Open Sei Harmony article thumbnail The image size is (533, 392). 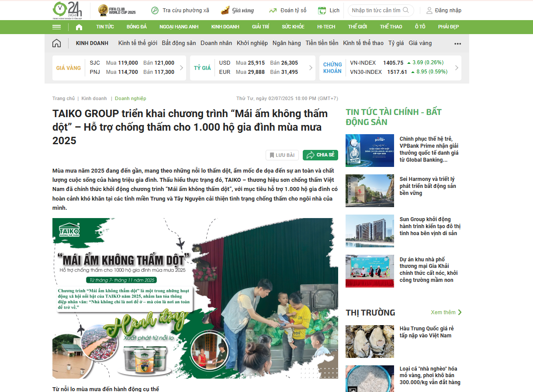coord(370,191)
